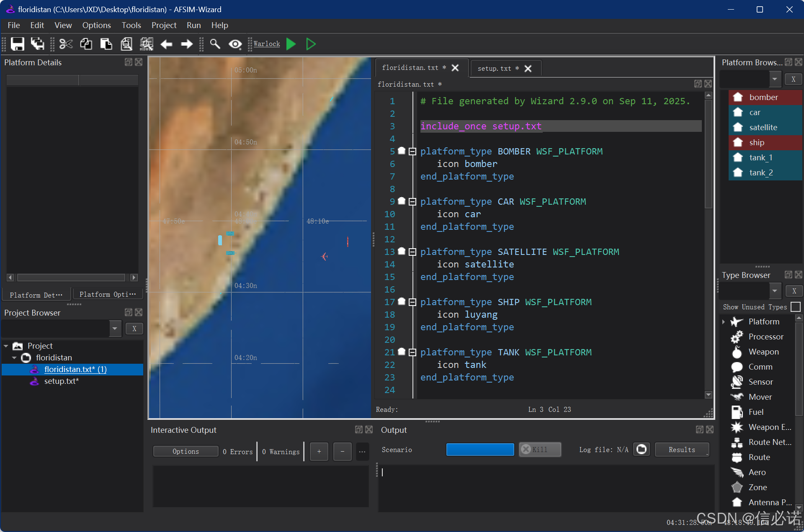804x532 pixels.
Task: Select tank_2 in Platform Browser
Action: pos(765,173)
